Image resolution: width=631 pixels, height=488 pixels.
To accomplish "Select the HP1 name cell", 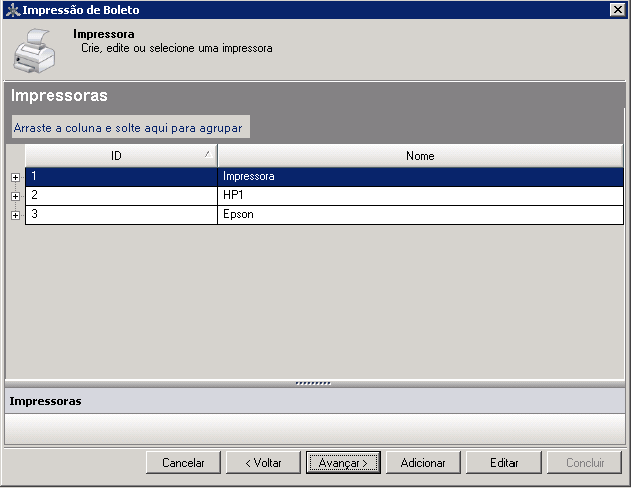I will click(420, 196).
